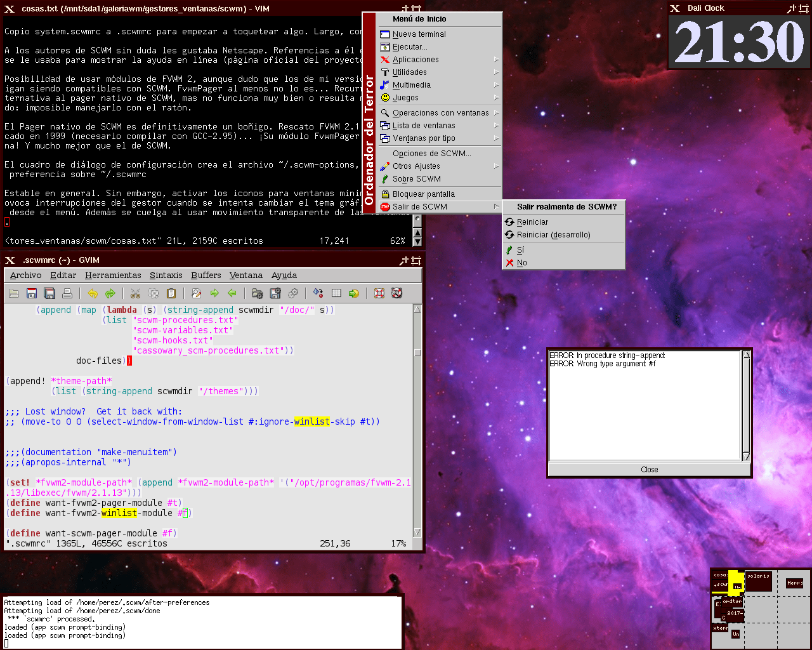Choose Reiniciar (desarrollo) option
812x650 pixels.
(x=564, y=235)
